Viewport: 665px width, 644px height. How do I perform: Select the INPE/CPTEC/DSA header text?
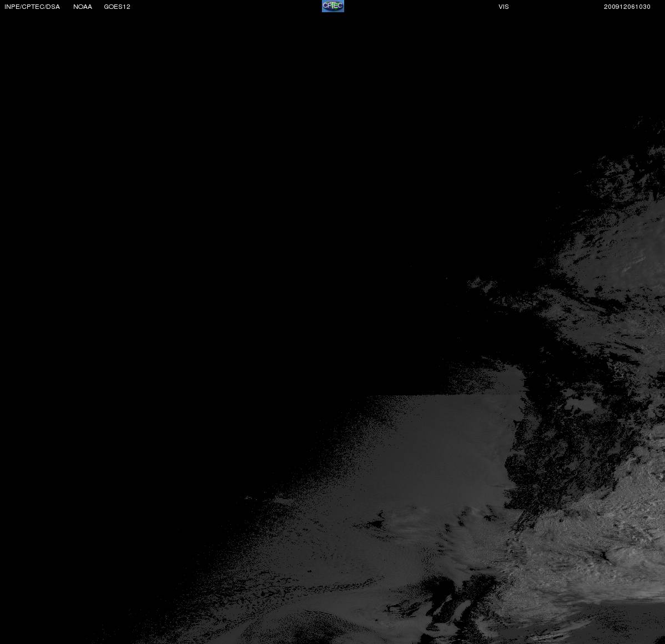[32, 7]
